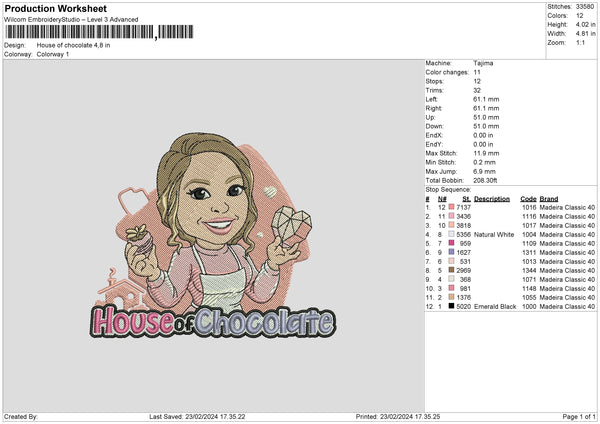Click the Emerald Black description text
Screen dimensions: 600x424
tap(495, 306)
